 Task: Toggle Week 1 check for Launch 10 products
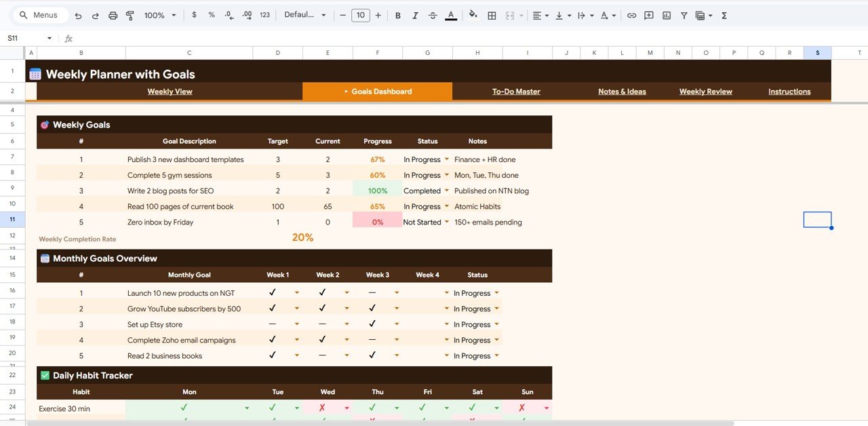pos(273,293)
